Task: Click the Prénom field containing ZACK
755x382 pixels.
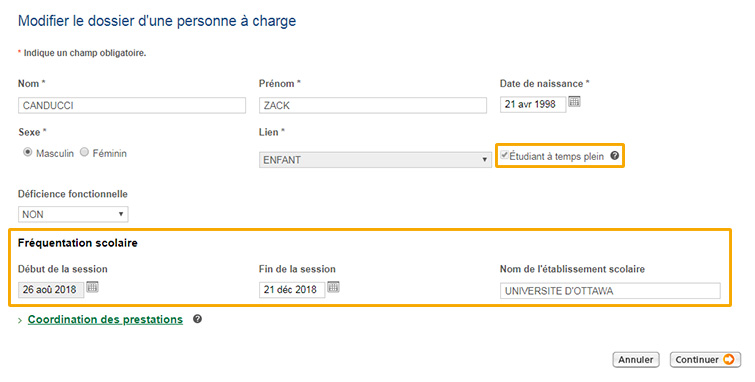Action: pyautogui.click(x=373, y=105)
